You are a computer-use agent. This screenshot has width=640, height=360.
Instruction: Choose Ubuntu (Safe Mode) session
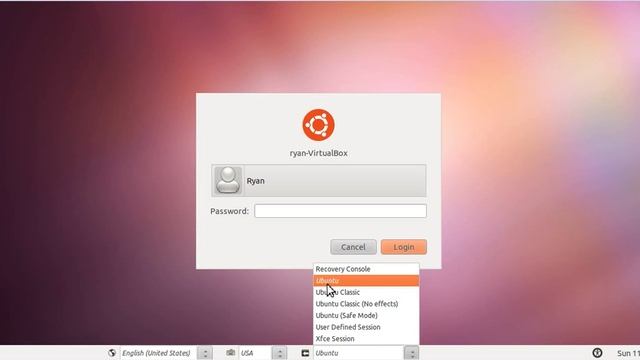point(366,316)
